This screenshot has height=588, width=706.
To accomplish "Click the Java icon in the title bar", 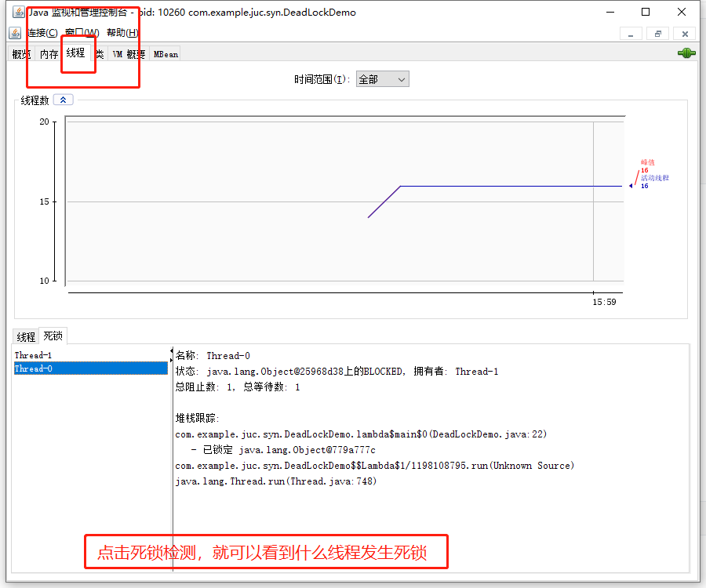I will click(x=19, y=12).
